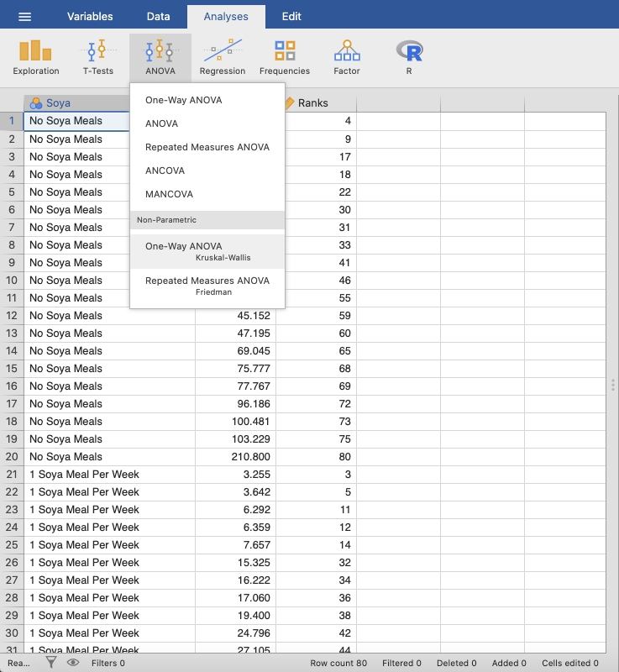The width and height of the screenshot is (619, 672).
Task: Choose the ANCOVA menu entry
Action: [x=207, y=171]
